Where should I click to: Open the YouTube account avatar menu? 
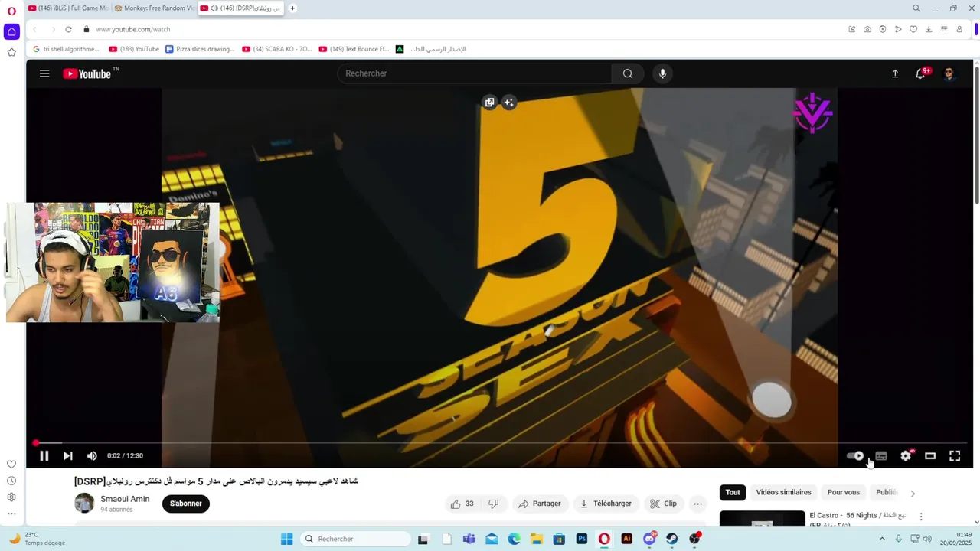[x=949, y=73]
